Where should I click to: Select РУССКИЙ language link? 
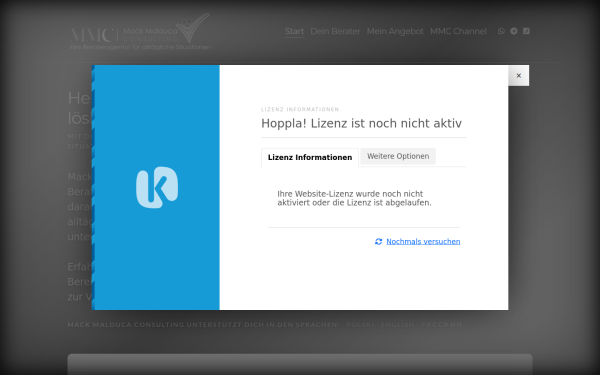click(442, 324)
